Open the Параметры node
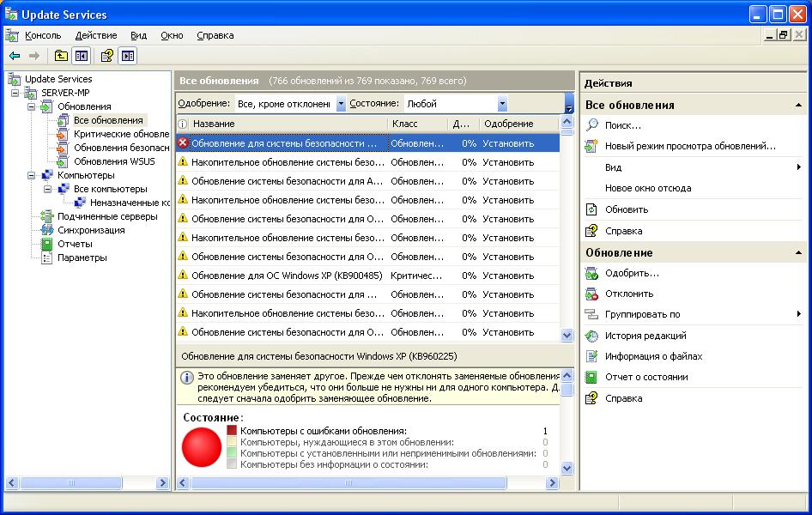812x515 pixels. pyautogui.click(x=82, y=257)
